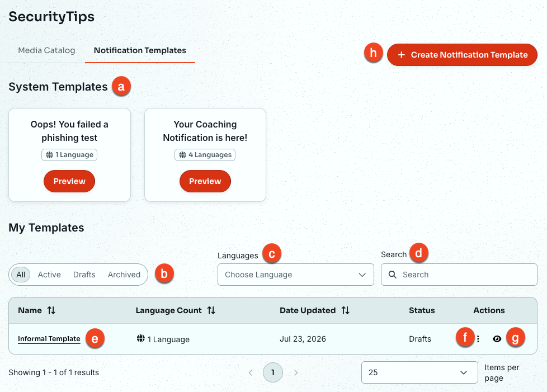Click the eye preview icon in Actions column

click(x=497, y=339)
